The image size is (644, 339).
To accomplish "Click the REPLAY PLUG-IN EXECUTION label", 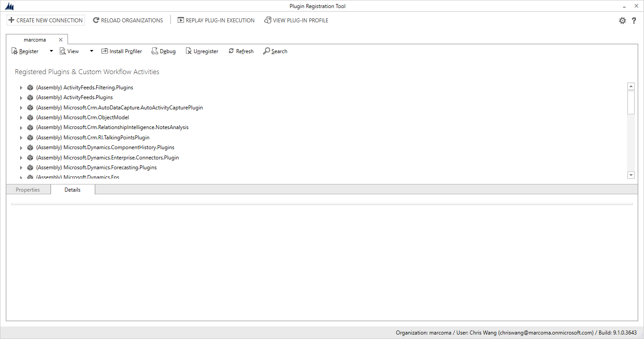I will 220,20.
